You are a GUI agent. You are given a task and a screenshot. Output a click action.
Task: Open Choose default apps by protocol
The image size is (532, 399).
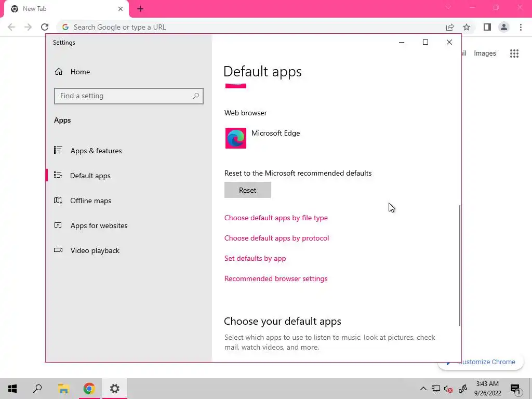coord(276,238)
